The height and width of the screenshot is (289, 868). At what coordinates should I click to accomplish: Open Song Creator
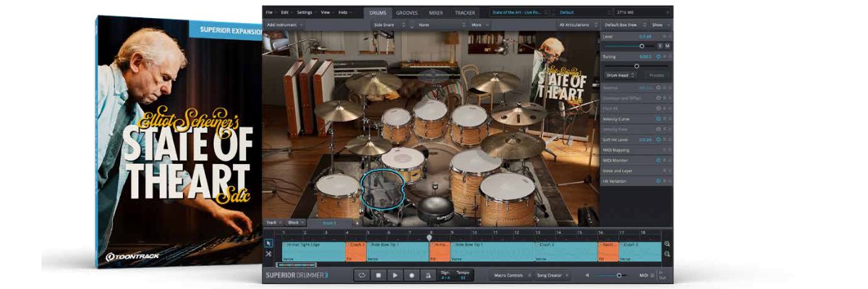tap(553, 275)
